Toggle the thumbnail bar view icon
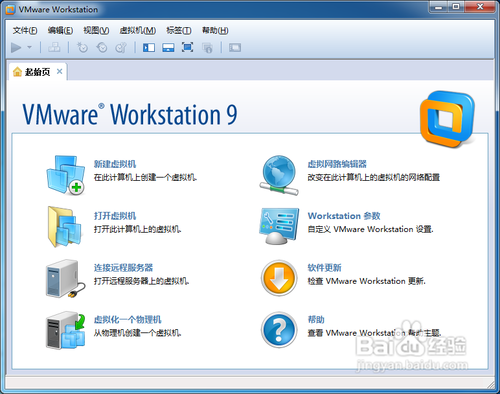 (168, 48)
